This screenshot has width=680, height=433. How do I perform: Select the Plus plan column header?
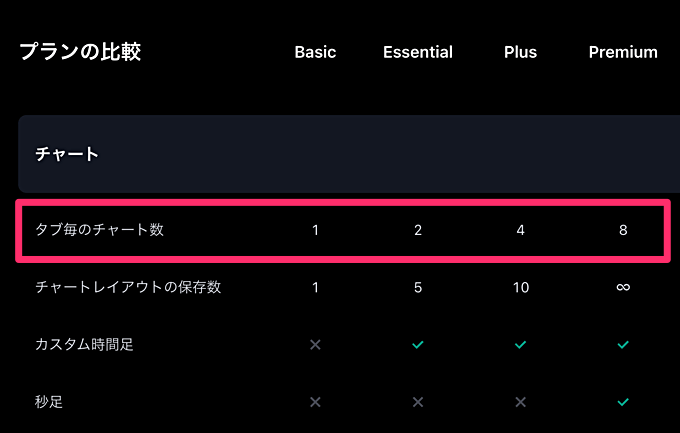(x=520, y=52)
